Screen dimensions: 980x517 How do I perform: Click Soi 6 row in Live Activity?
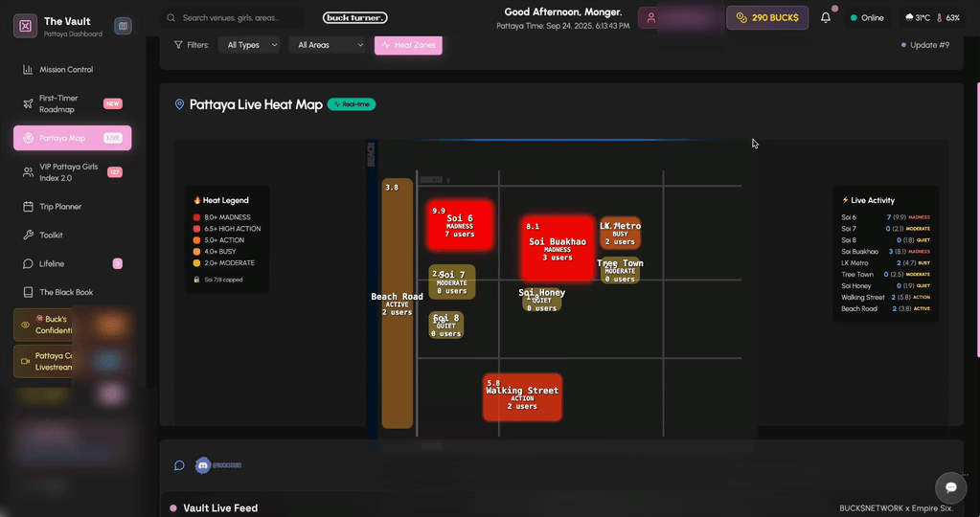tap(885, 217)
